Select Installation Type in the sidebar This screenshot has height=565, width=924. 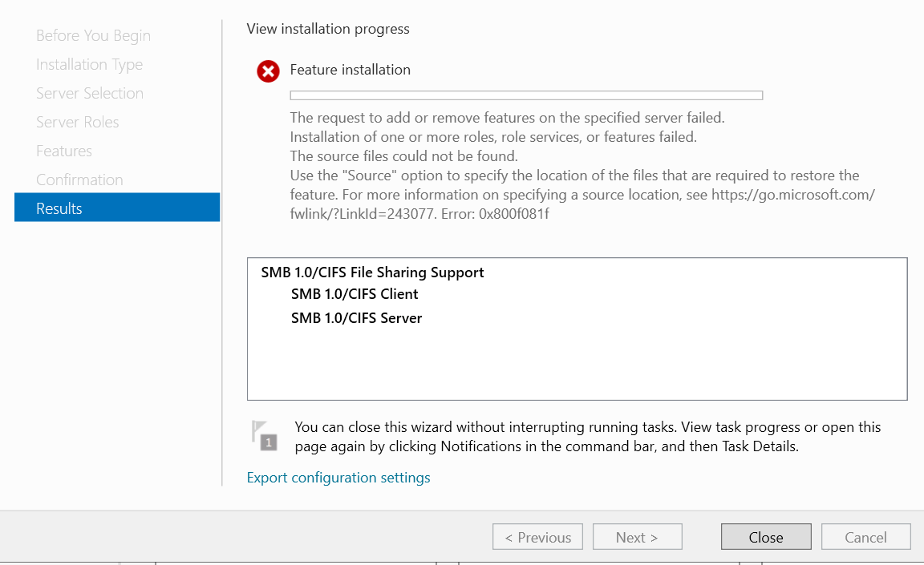(89, 64)
